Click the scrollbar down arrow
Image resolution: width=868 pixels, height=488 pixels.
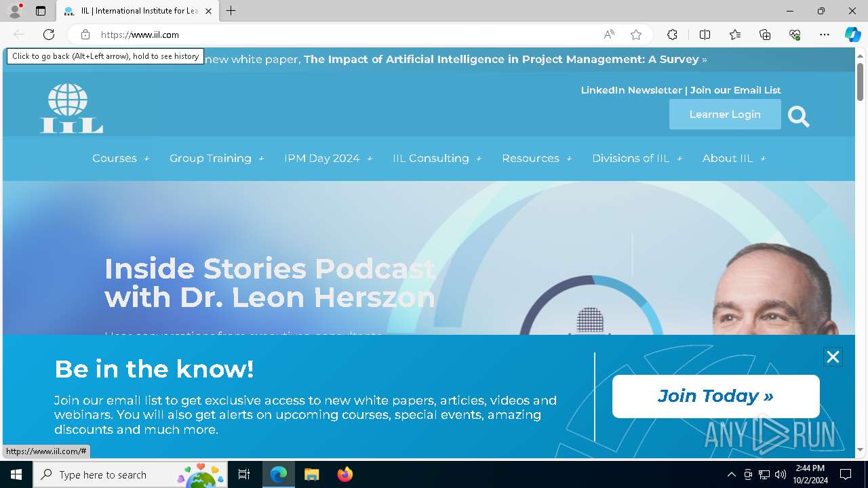pyautogui.click(x=860, y=449)
